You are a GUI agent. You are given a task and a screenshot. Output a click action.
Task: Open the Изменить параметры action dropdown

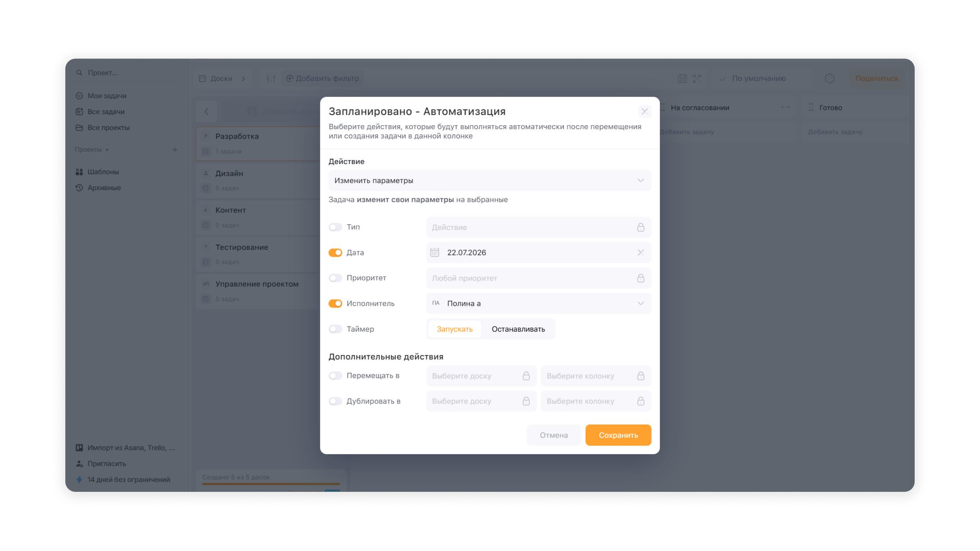490,180
